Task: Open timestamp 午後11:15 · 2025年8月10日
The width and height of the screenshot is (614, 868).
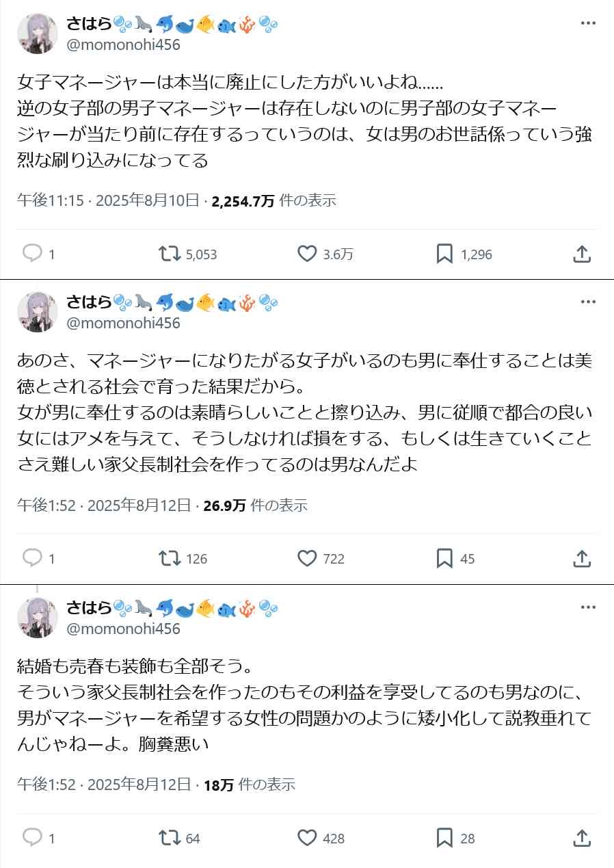Action: [108, 200]
